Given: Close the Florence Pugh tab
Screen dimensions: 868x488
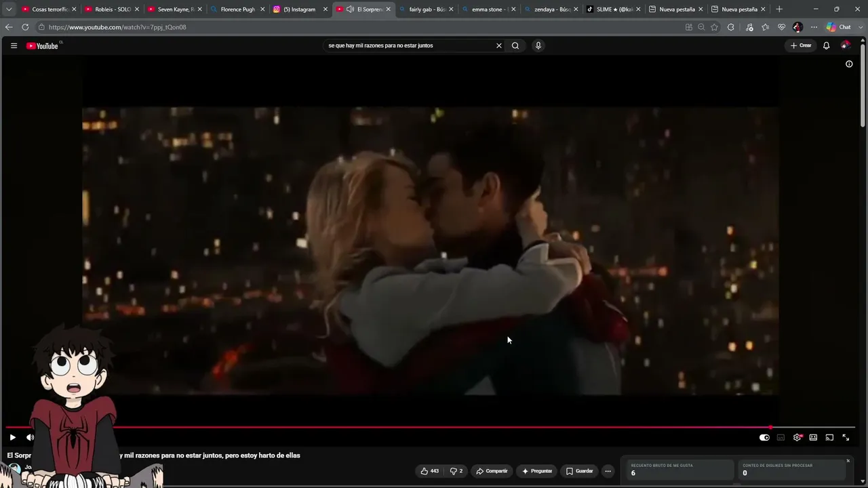Looking at the screenshot, I should point(262,9).
